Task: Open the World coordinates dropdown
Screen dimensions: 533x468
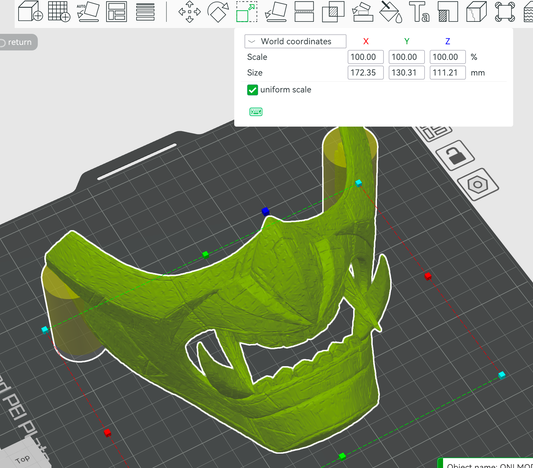Action: point(295,41)
